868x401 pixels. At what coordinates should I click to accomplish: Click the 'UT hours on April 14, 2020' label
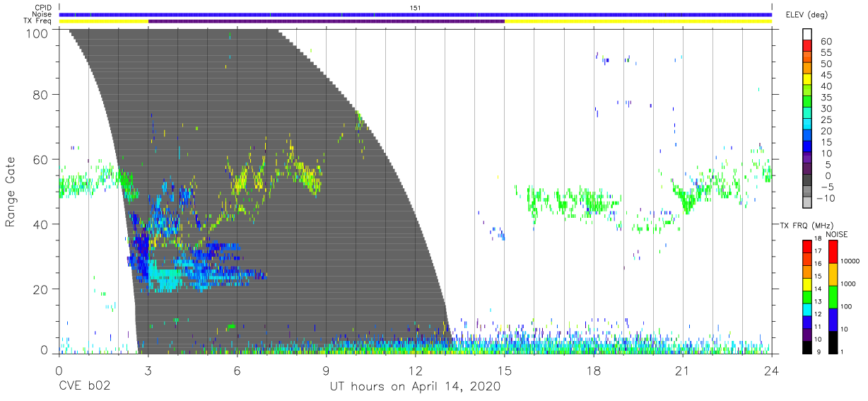pyautogui.click(x=415, y=387)
